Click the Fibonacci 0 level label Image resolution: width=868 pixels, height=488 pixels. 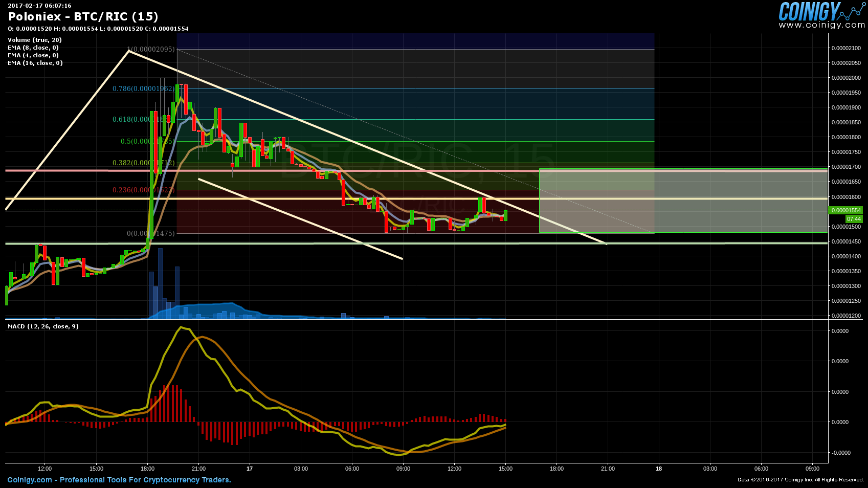coord(151,233)
